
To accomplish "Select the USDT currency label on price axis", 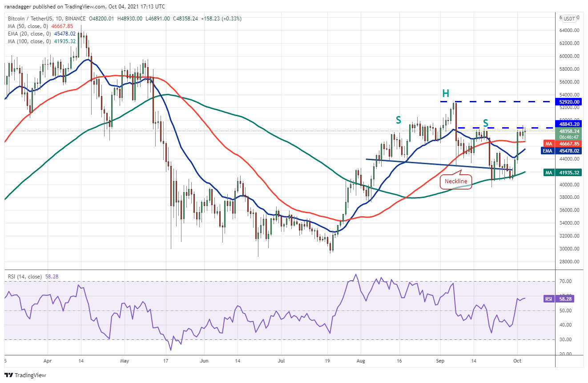I will coord(569,19).
